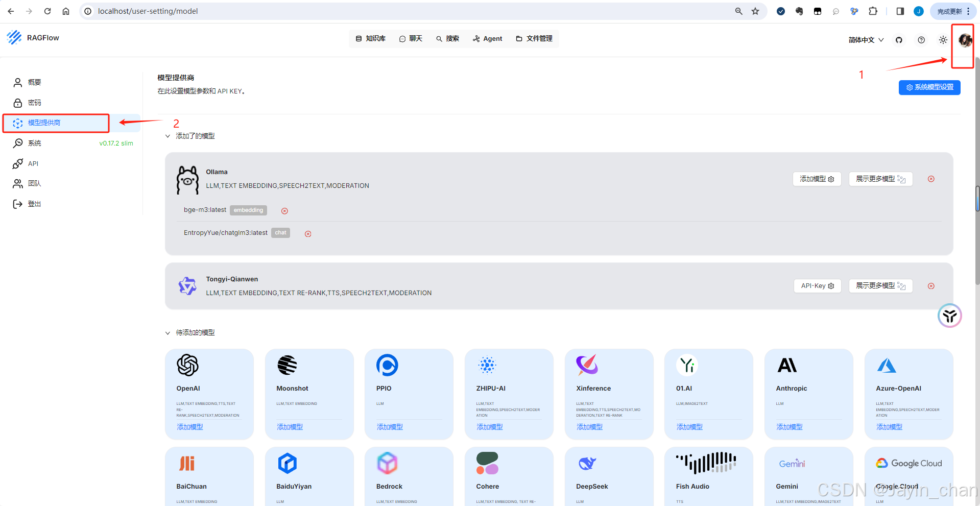This screenshot has width=980, height=506.
Task: Switch to the 聊天 tab
Action: coord(411,38)
